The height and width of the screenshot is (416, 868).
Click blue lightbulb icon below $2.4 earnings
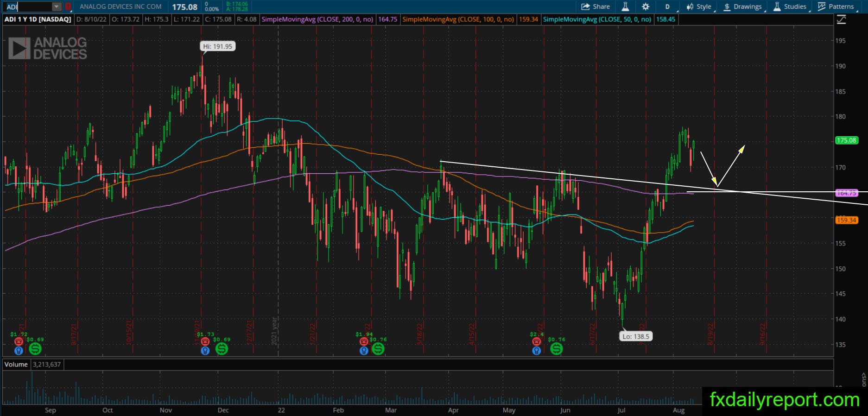coord(536,351)
